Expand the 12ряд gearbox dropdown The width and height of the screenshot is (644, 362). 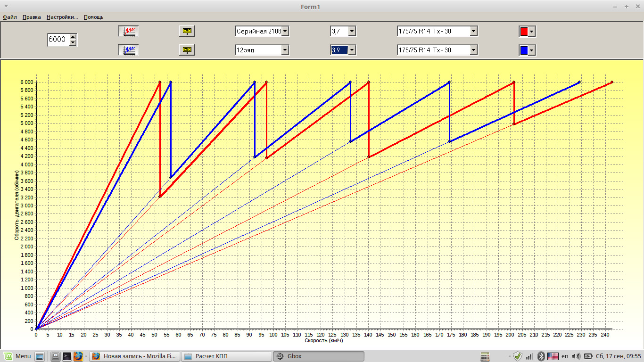tap(285, 50)
